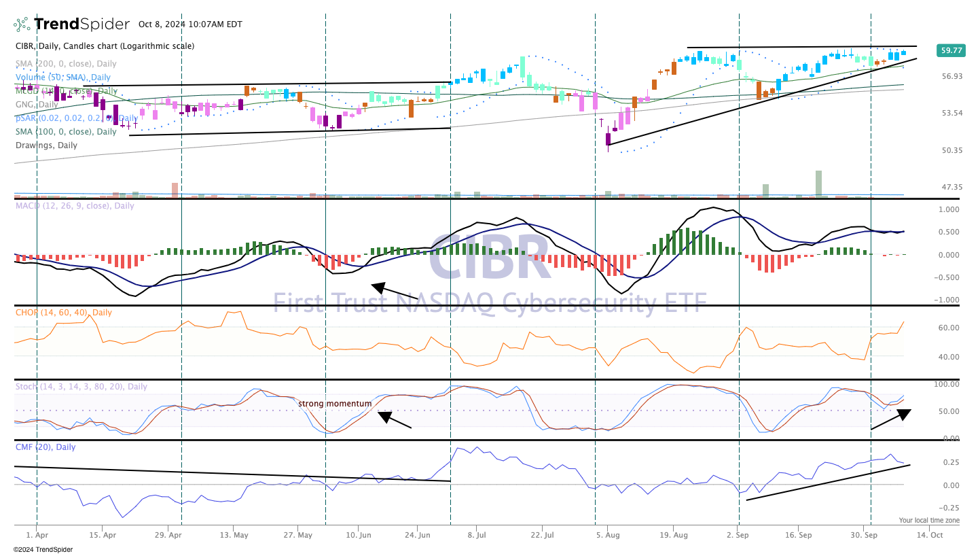Viewport: 980px width, 556px height.
Task: Select the arrow drawing in MACD panel
Action: [395, 291]
